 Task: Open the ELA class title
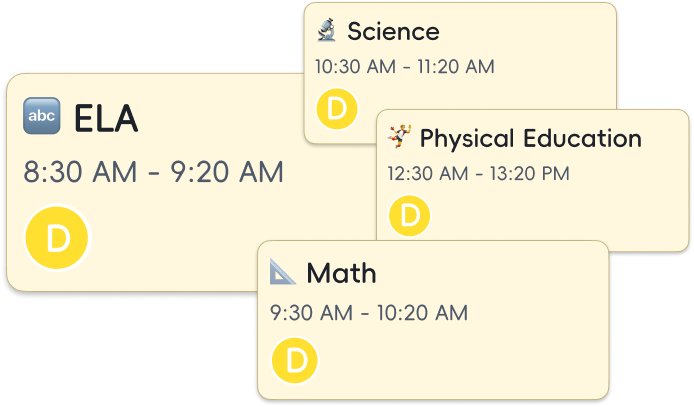tap(105, 119)
